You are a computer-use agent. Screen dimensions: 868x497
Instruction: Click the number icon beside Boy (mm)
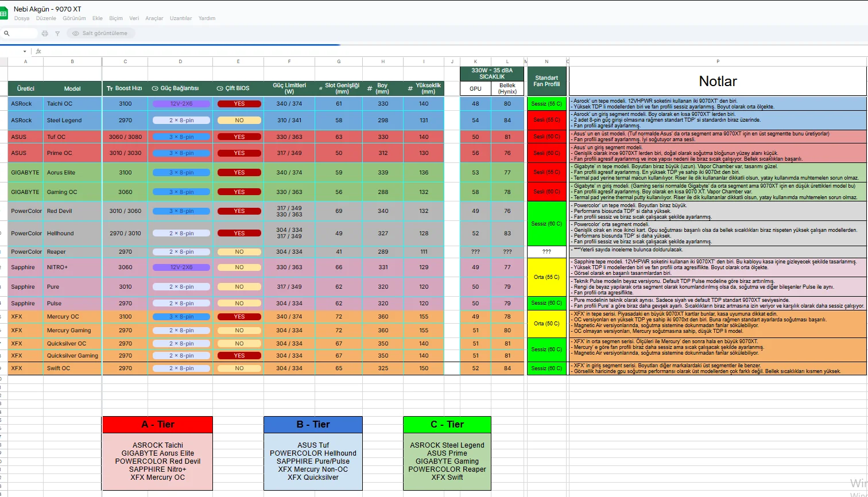click(370, 88)
